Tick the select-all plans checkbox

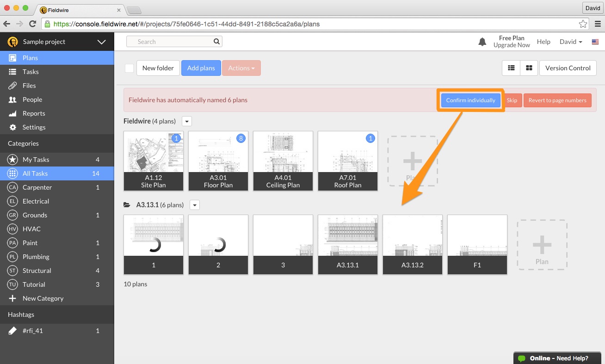(x=129, y=68)
